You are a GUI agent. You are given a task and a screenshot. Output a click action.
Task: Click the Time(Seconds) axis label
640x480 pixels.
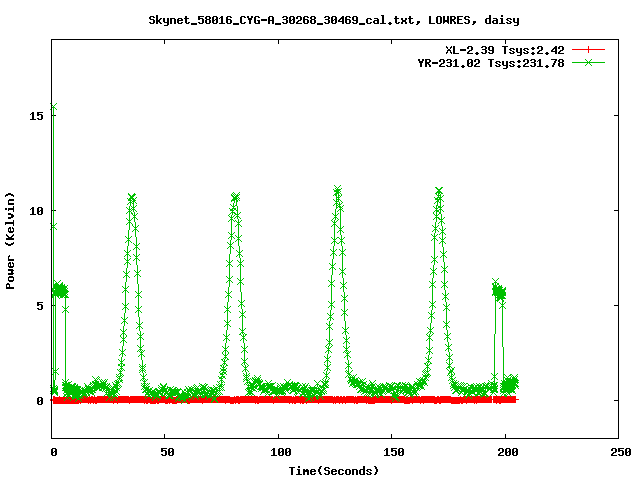click(334, 471)
